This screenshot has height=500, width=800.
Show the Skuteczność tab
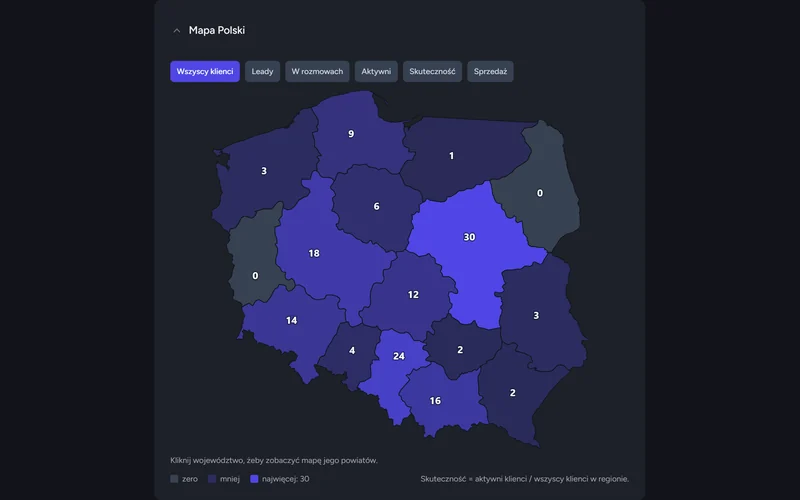432,71
